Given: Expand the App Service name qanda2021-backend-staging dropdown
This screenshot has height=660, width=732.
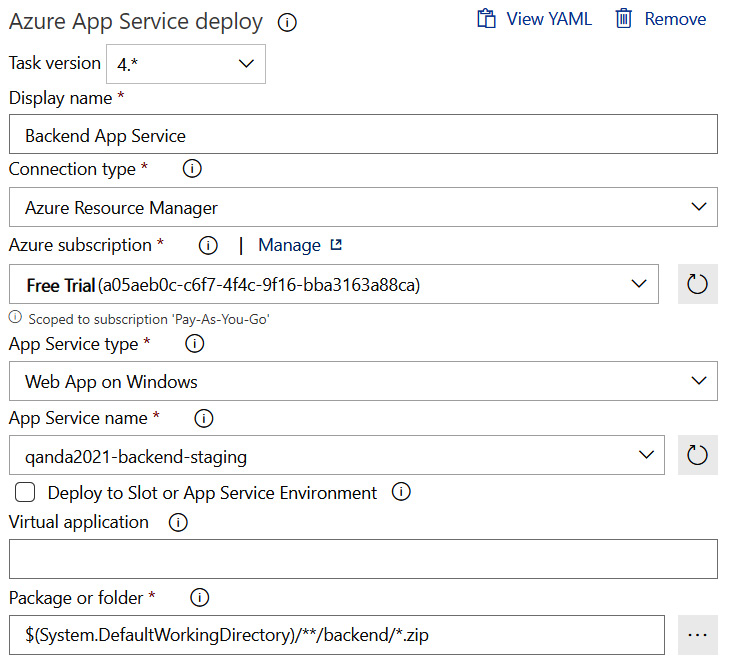Looking at the screenshot, I should [x=337, y=455].
